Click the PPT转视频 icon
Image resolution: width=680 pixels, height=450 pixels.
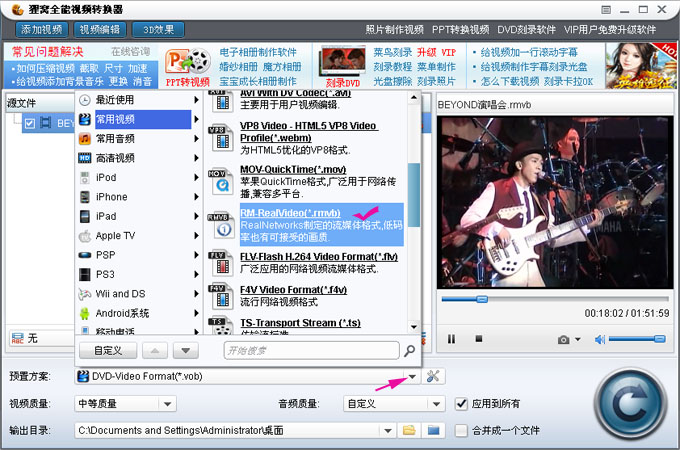186,68
